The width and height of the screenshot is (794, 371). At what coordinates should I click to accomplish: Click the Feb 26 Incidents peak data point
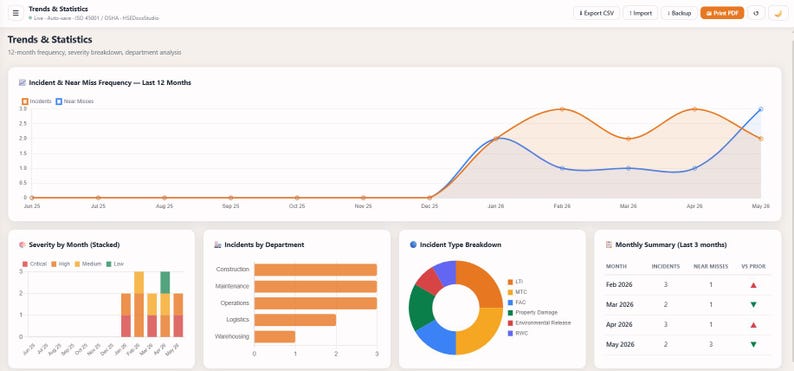562,109
